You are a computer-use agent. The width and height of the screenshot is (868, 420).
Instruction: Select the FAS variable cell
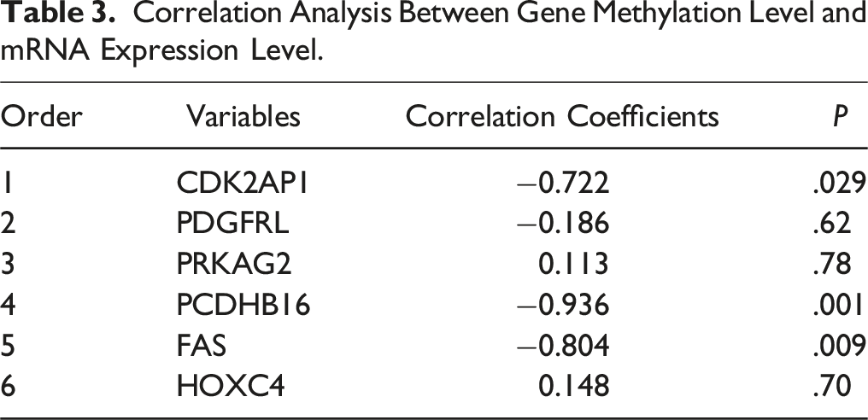point(202,346)
